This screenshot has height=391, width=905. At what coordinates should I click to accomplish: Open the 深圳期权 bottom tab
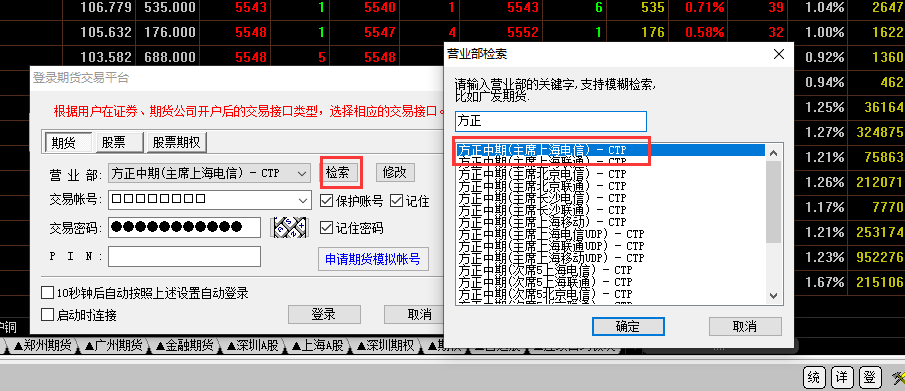pyautogui.click(x=386, y=345)
